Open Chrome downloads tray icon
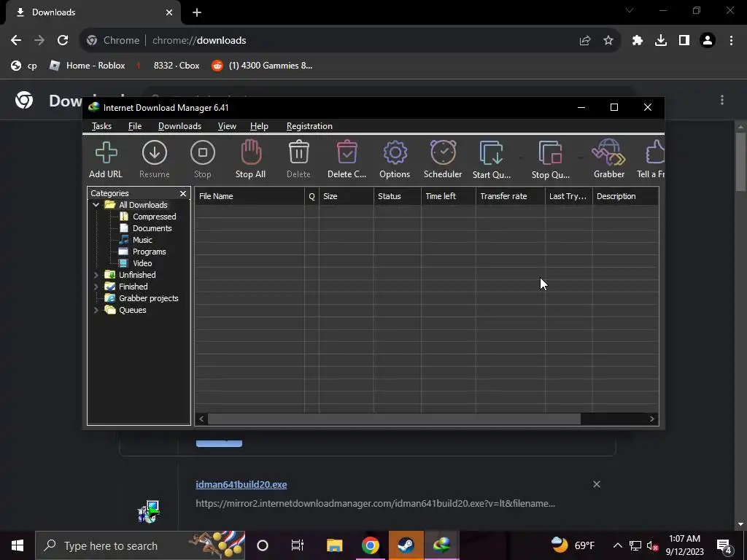This screenshot has width=747, height=560. [x=661, y=41]
